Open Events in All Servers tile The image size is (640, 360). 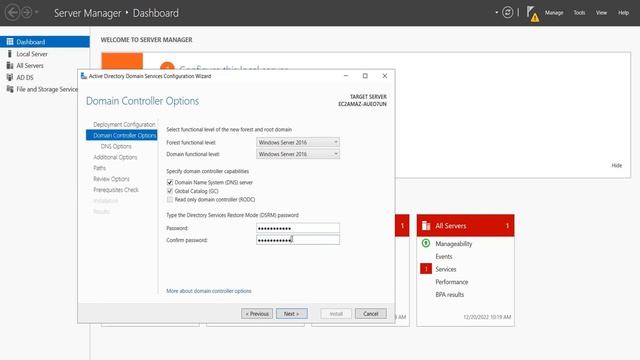(444, 256)
